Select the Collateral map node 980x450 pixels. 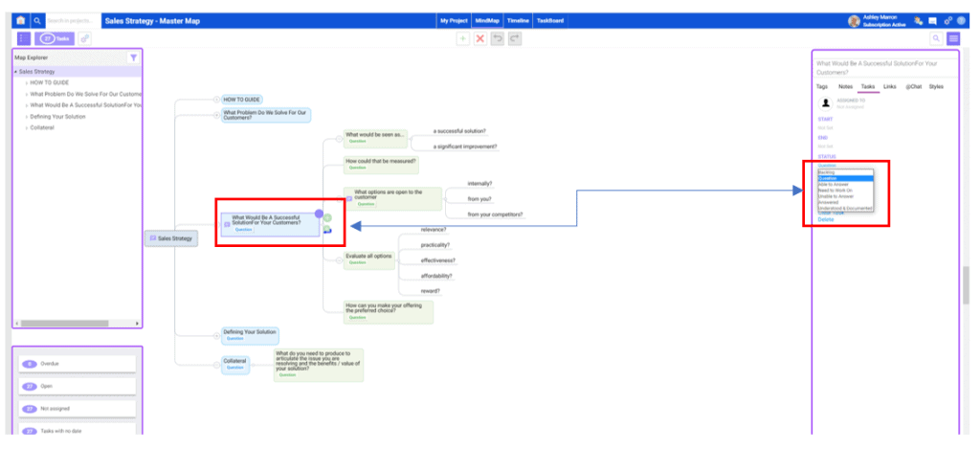coord(235,365)
